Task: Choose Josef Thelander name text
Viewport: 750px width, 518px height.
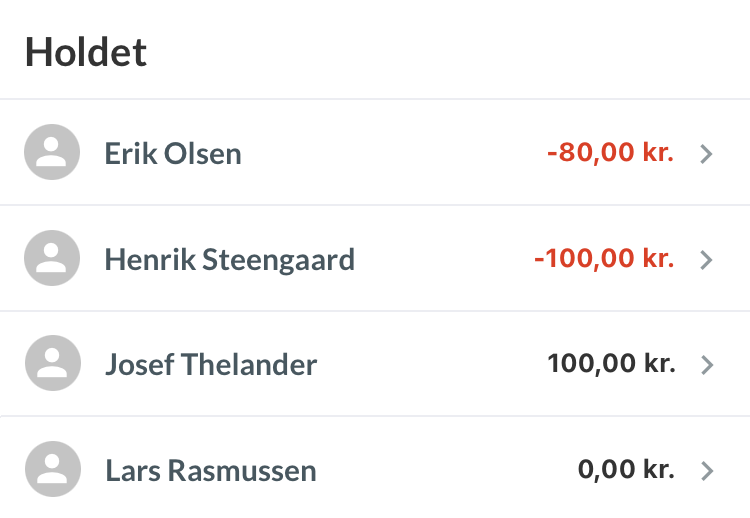Action: pos(210,365)
